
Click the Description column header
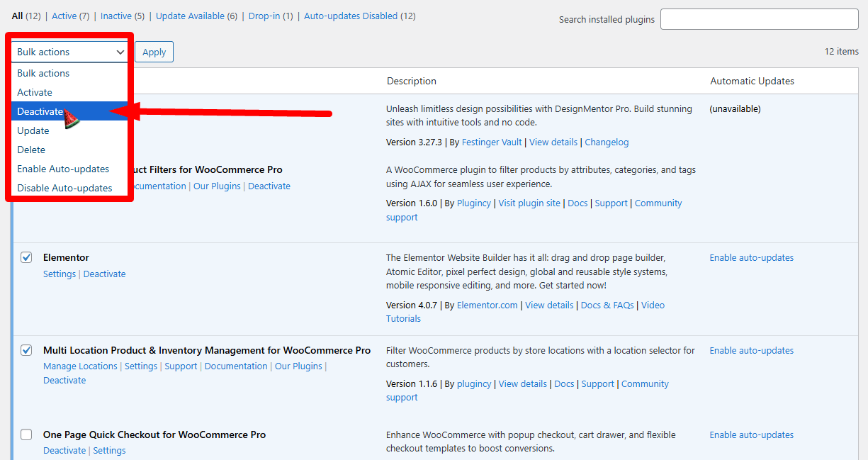[x=412, y=81]
